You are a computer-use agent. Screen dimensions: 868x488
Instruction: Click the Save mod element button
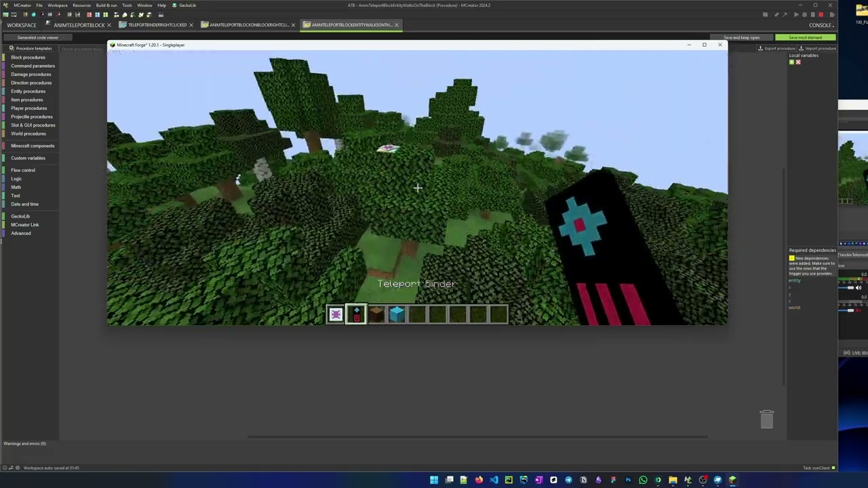point(806,37)
